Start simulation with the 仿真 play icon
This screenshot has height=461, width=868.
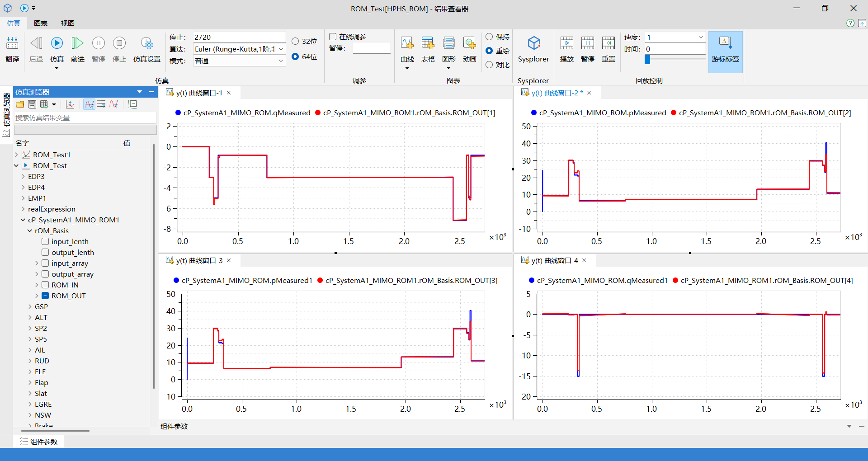pyautogui.click(x=57, y=44)
